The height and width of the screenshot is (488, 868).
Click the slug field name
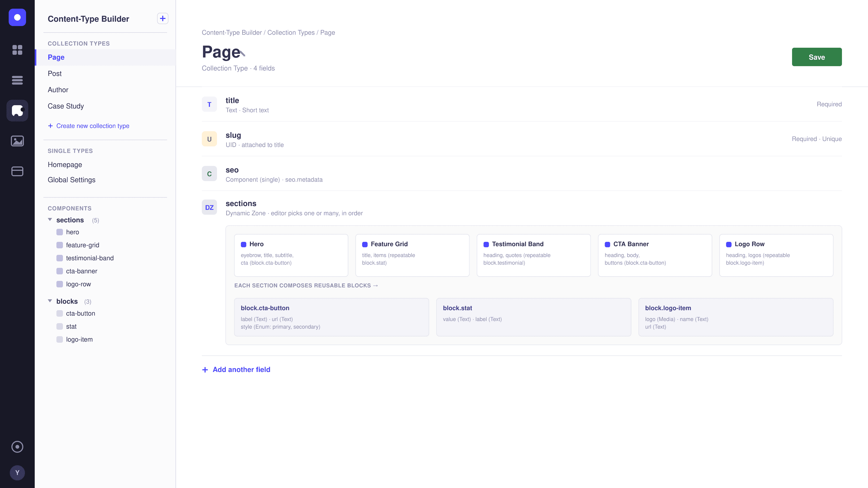pyautogui.click(x=233, y=135)
